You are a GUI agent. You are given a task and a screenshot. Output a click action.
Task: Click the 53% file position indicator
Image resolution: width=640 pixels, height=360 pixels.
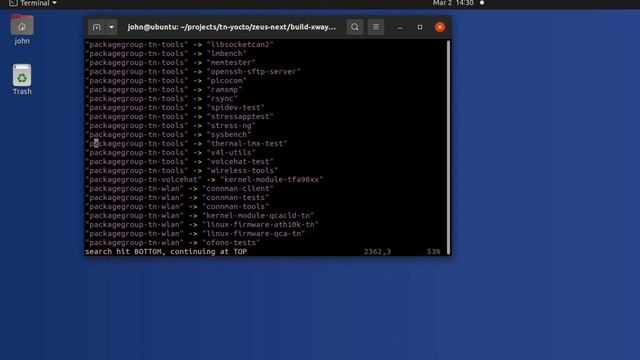click(x=433, y=251)
